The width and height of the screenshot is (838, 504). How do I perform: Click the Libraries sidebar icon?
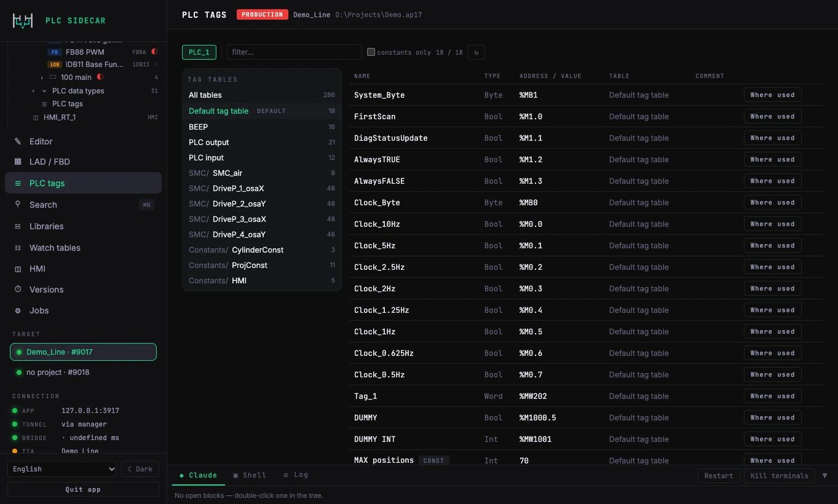tap(18, 226)
